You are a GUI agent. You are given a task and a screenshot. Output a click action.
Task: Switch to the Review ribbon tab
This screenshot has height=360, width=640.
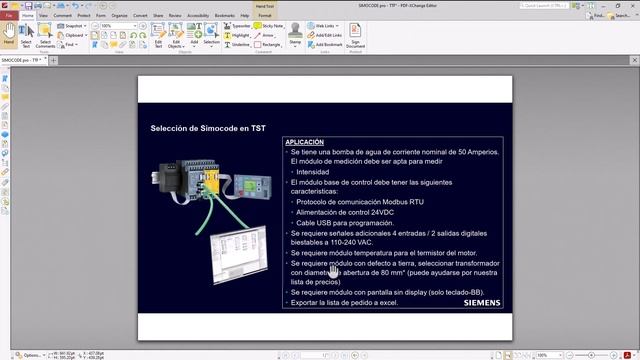(175, 16)
